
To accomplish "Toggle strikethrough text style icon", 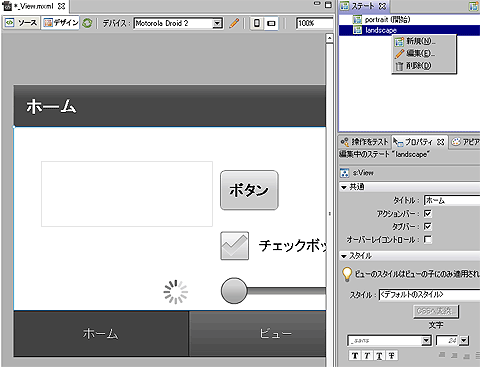I will 391,356.
